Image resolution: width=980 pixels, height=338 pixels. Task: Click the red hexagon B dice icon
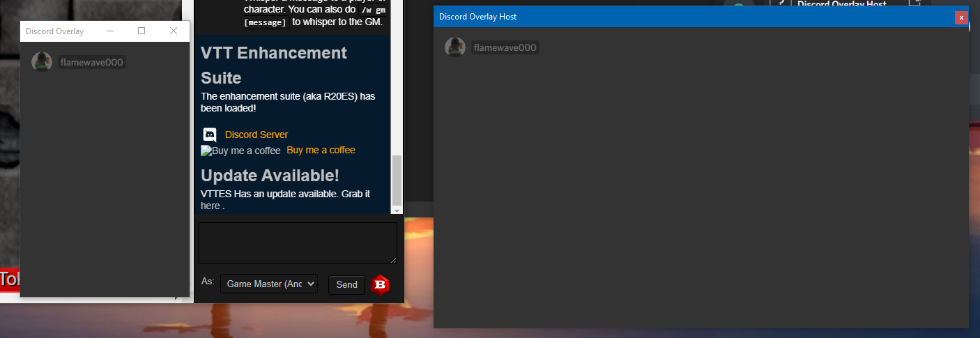[x=380, y=284]
